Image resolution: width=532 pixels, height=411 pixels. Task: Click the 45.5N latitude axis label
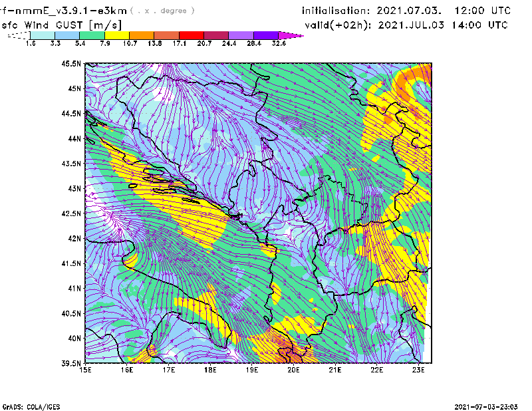tap(70, 64)
